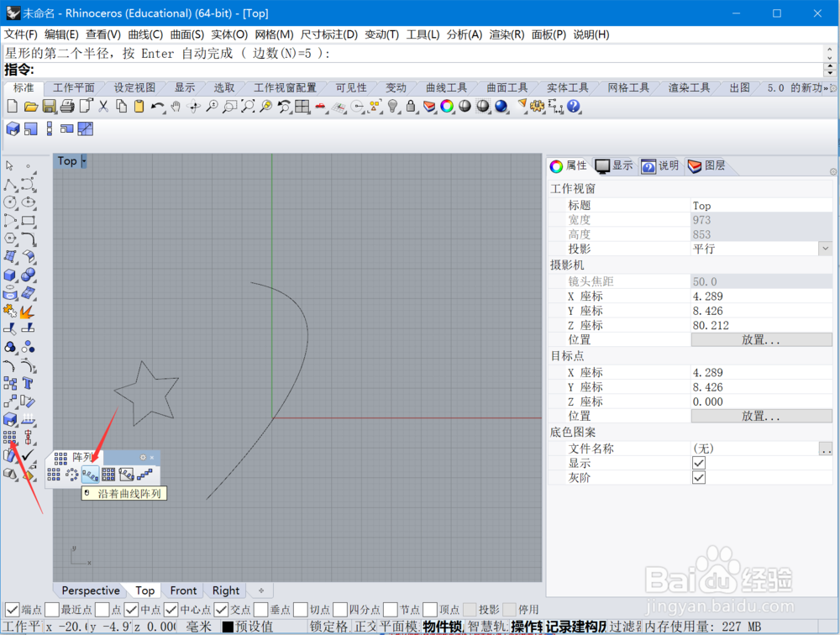Open the 曲线(C) menu
The height and width of the screenshot is (635, 840).
click(145, 34)
